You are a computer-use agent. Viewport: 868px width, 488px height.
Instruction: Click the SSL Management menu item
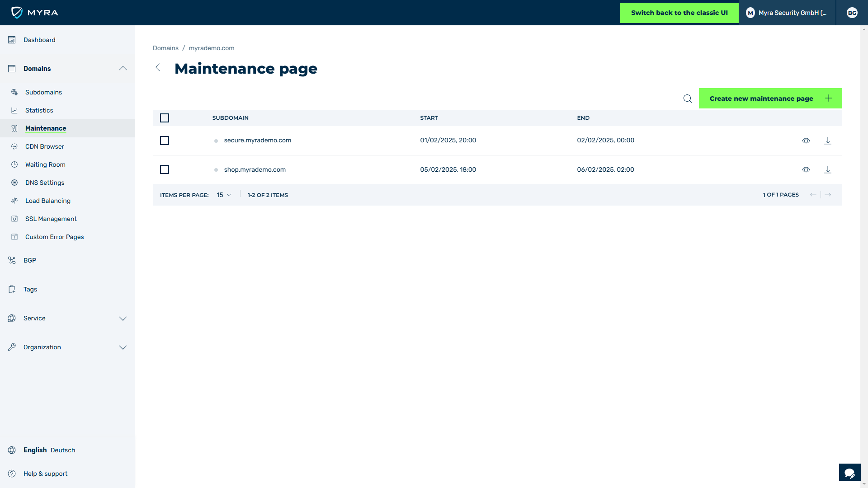(51, 219)
